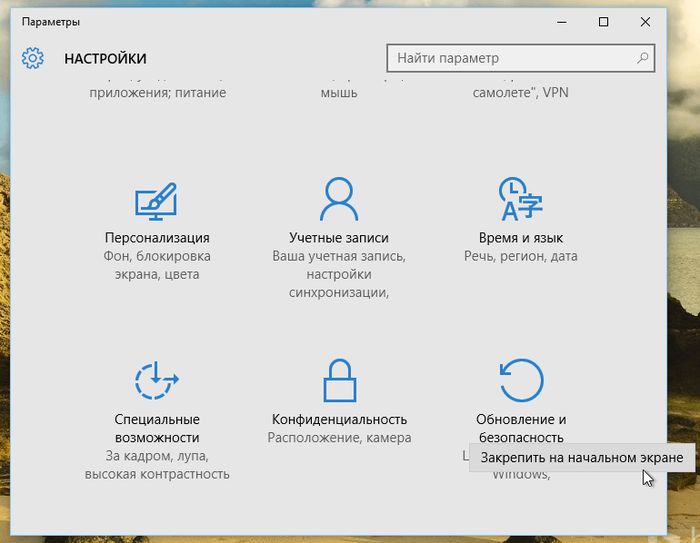Open the Обновление и безопасность text label
The image size is (700, 543).
520,428
